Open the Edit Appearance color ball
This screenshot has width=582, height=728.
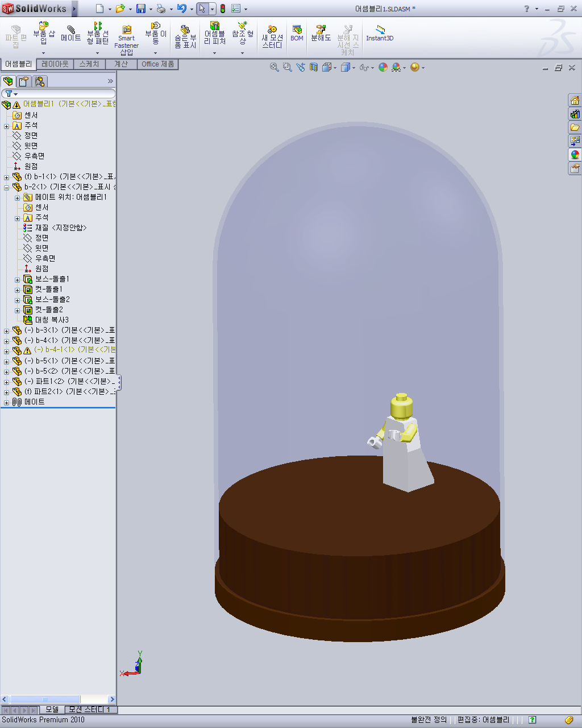383,67
